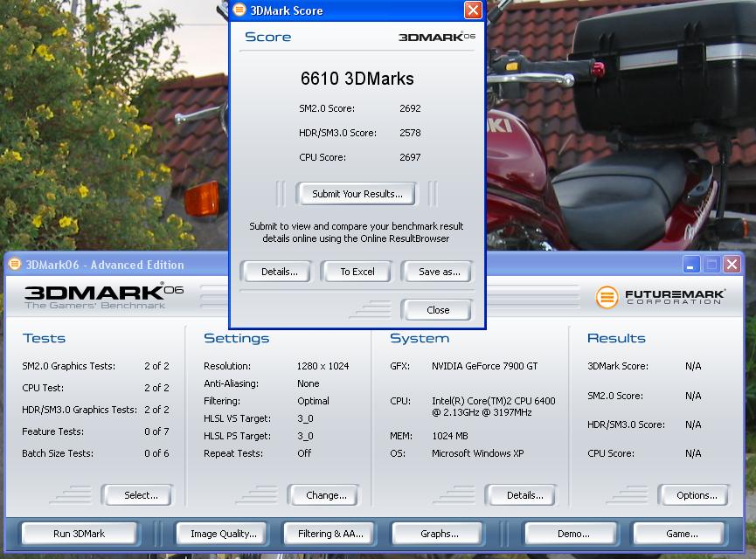Screen dimensions: 756x559
Task: Click Submit Your Results button
Action: click(x=357, y=194)
